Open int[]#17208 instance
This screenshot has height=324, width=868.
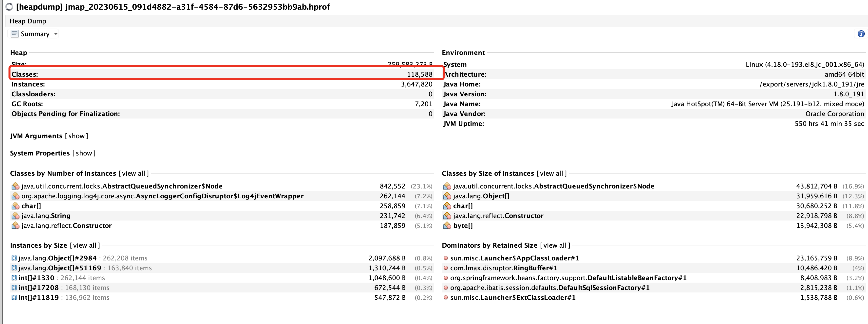pos(39,288)
